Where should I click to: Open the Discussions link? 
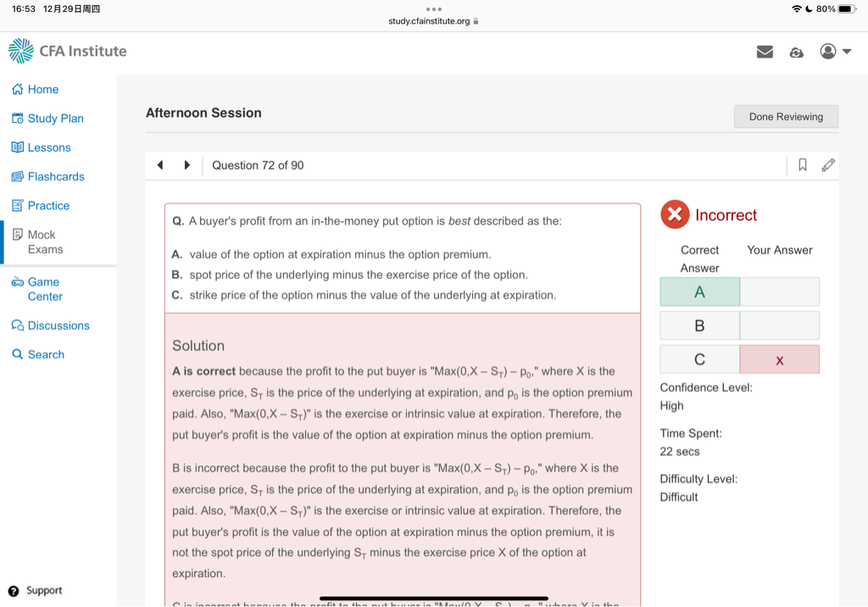[58, 326]
